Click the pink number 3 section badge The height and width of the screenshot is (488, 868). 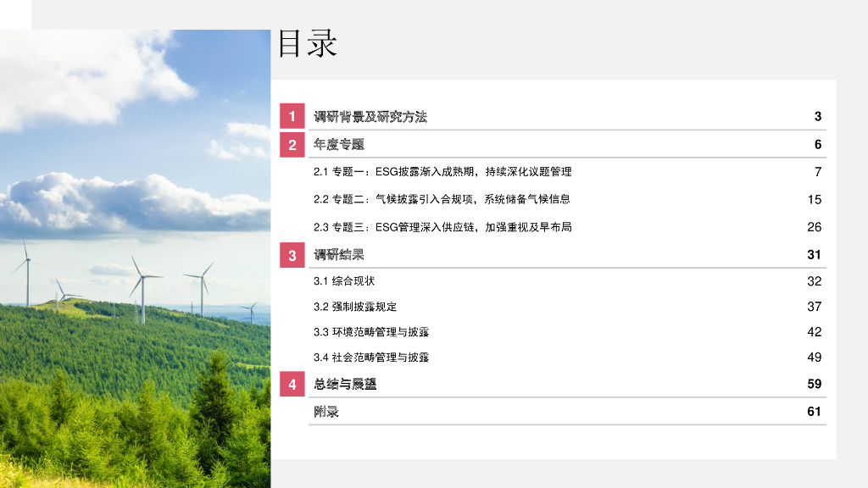pos(292,255)
